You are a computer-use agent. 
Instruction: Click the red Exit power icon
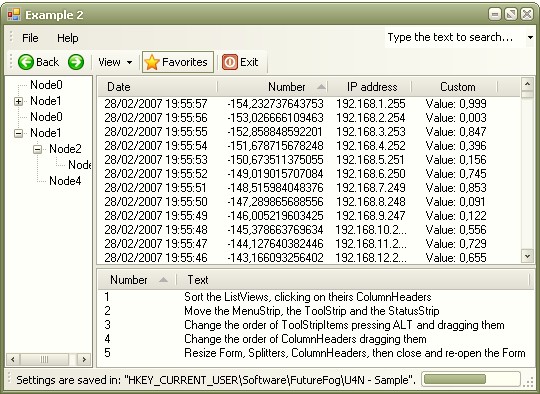tap(230, 62)
